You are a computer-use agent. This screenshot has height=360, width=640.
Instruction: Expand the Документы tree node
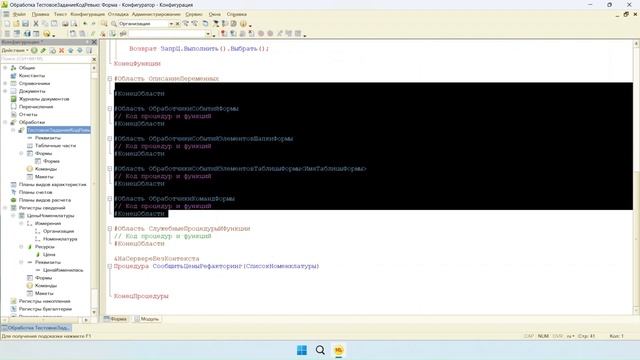tap(5, 91)
